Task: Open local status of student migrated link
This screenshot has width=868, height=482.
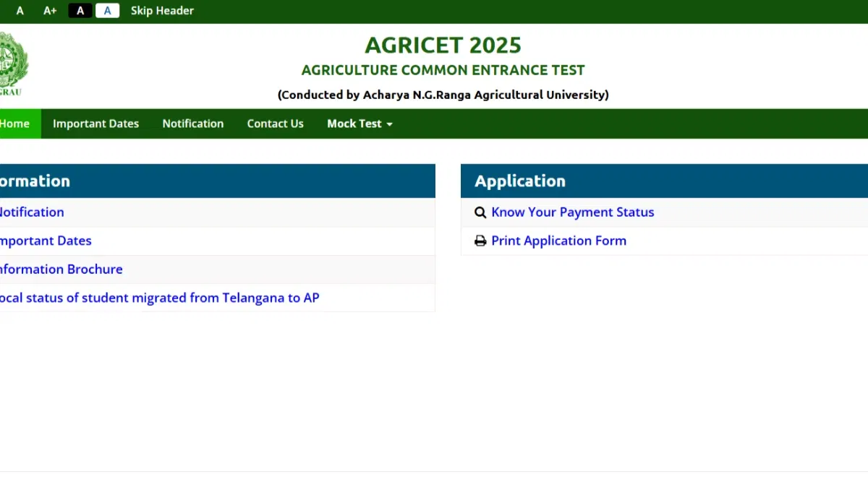Action: point(159,298)
